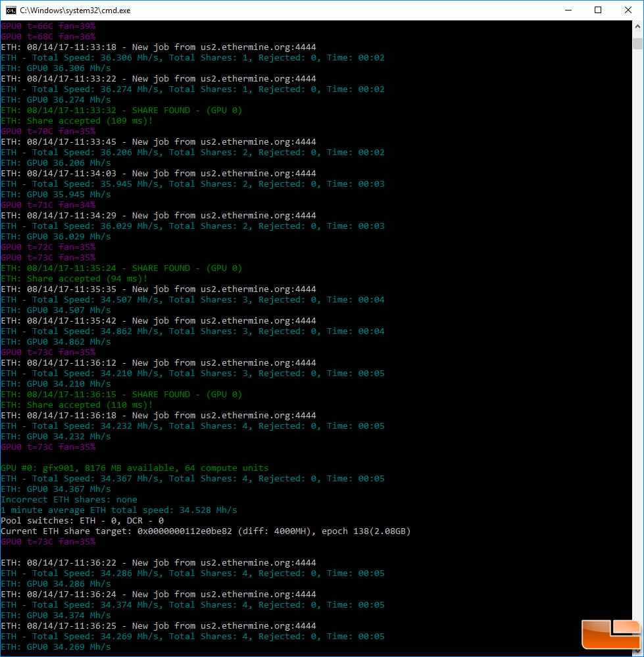Click the 11:33:32 SHARE FOUND line
The height and width of the screenshot is (657, 644).
click(x=122, y=110)
